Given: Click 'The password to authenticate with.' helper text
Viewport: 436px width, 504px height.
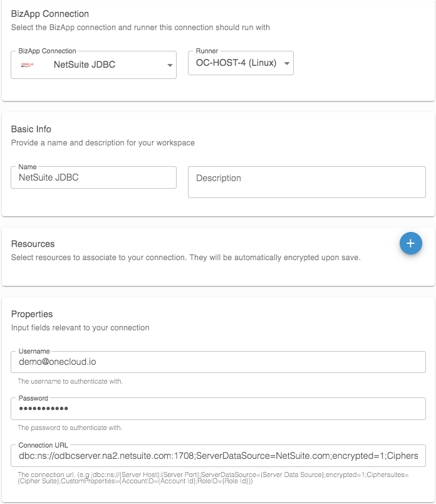Looking at the screenshot, I should click(70, 428).
